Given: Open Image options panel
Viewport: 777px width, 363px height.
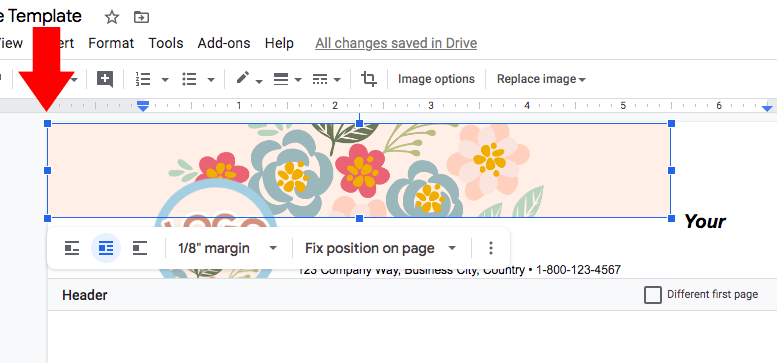Looking at the screenshot, I should pyautogui.click(x=436, y=79).
